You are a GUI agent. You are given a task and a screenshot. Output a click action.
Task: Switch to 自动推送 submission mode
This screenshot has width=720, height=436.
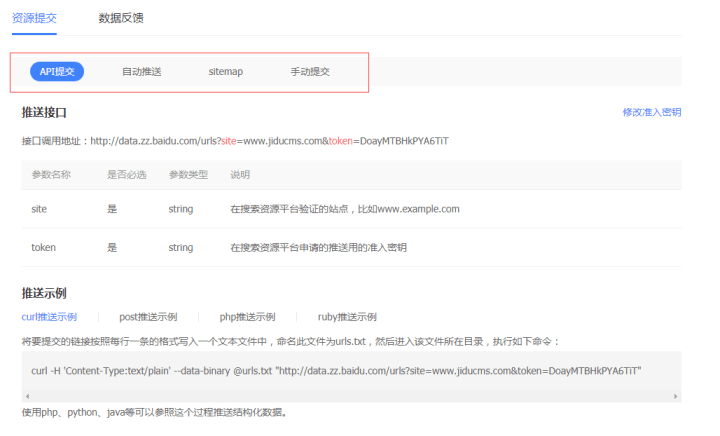tap(141, 72)
